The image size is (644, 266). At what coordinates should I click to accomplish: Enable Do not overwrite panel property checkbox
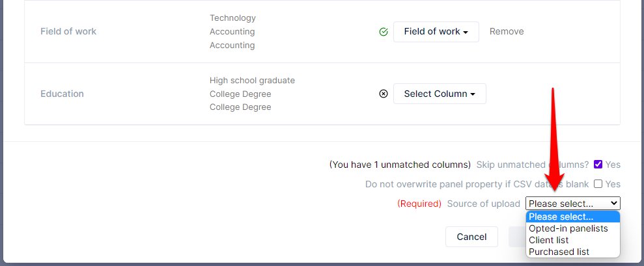pyautogui.click(x=598, y=184)
